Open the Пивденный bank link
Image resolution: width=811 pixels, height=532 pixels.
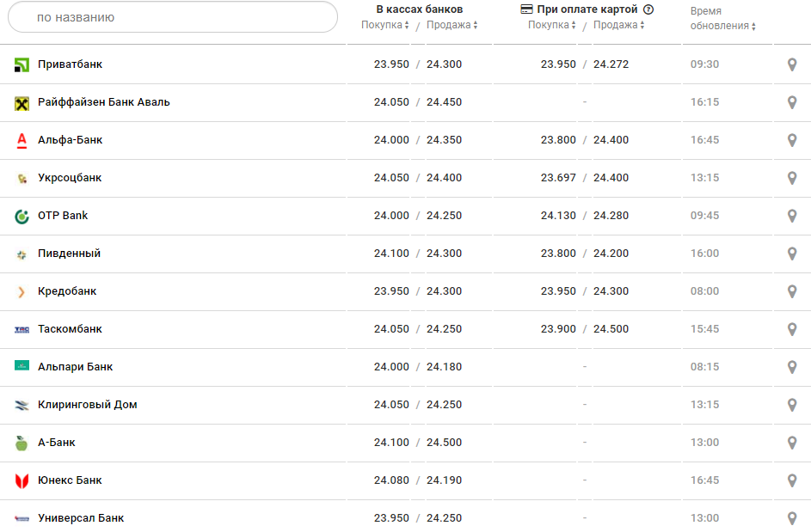click(x=69, y=254)
